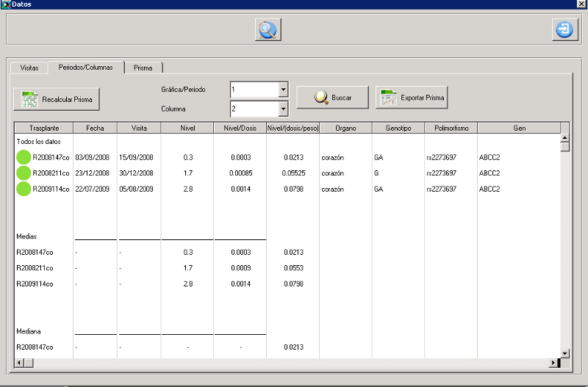
Task: Click the magnifying glass search icon at top
Action: point(268,30)
